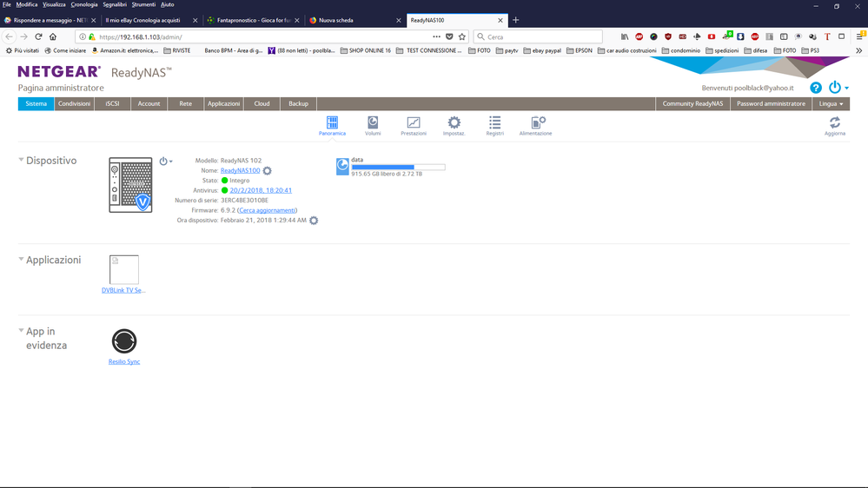
Task: Click the blue help question mark icon
Action: point(816,88)
